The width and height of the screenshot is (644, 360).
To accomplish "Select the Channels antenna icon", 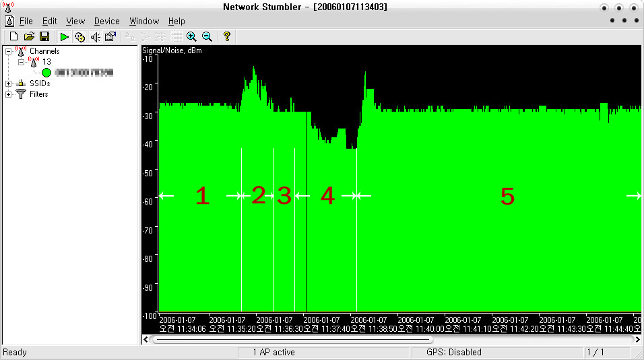I will pos(21,51).
